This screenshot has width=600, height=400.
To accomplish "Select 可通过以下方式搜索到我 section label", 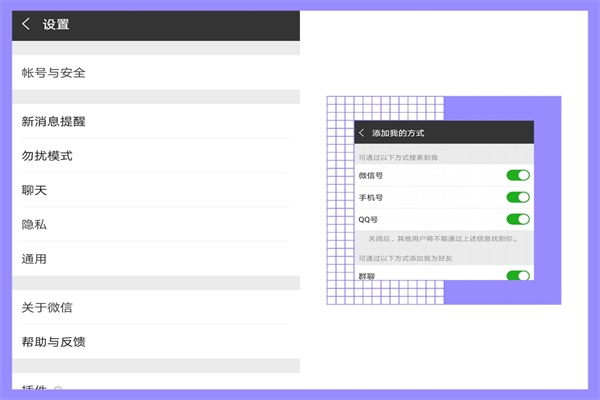I will (x=398, y=157).
